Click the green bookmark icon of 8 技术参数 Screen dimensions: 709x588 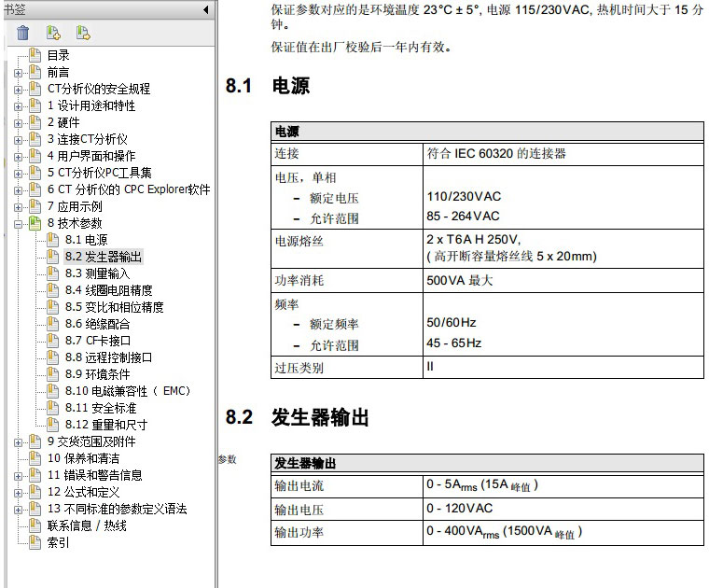(35, 223)
